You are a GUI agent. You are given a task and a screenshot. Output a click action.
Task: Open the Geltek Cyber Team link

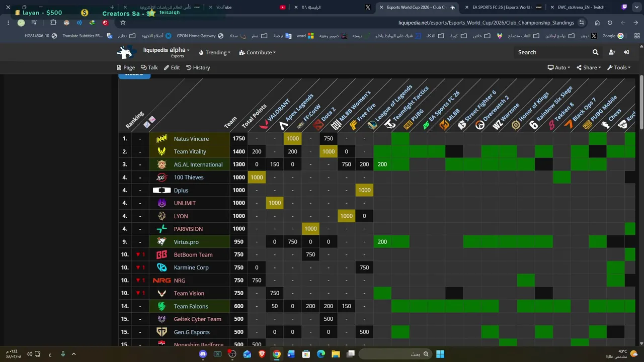198,319
